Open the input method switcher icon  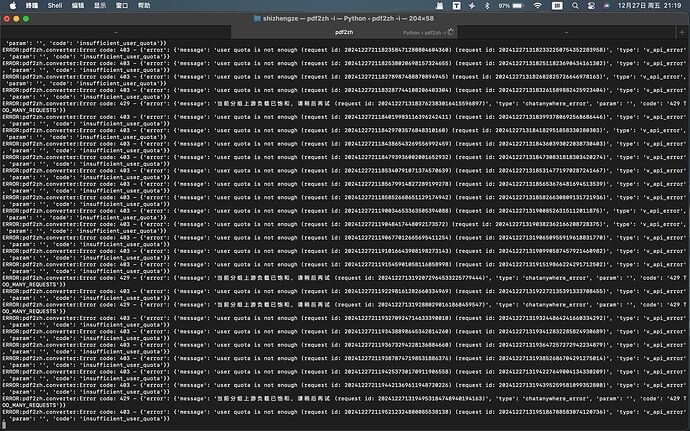[557, 5]
